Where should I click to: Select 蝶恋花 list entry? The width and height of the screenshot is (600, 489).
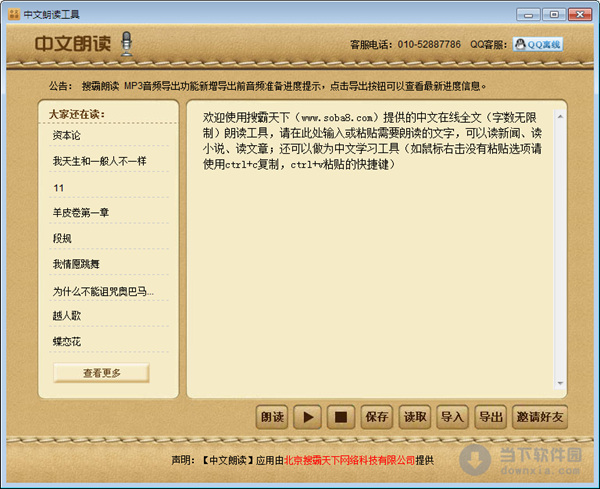67,341
